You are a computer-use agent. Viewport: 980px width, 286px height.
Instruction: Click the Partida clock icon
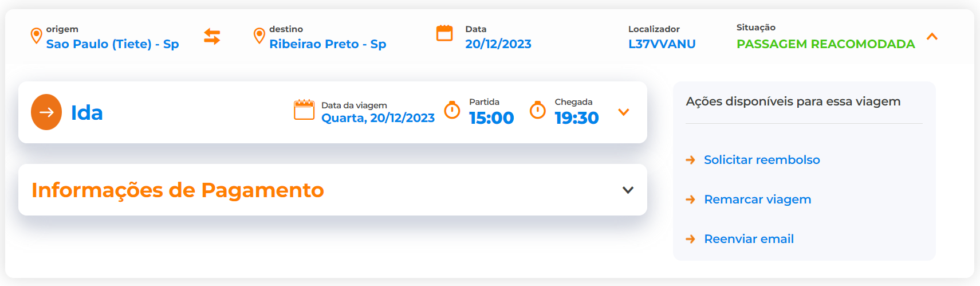[x=452, y=110]
